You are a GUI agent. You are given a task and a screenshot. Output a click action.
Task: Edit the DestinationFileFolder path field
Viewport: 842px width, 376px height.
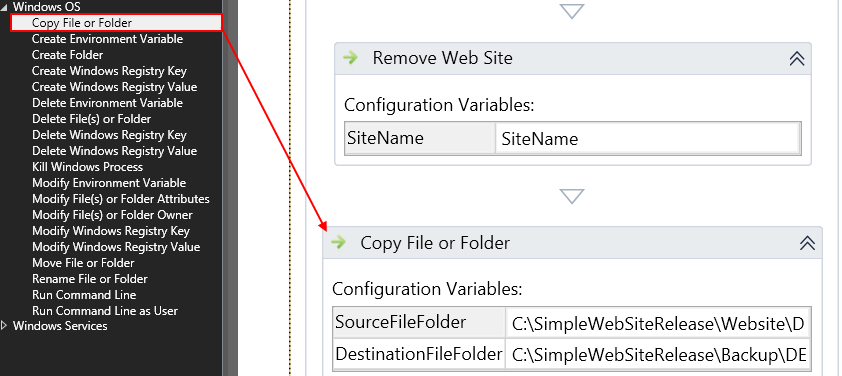pos(658,355)
